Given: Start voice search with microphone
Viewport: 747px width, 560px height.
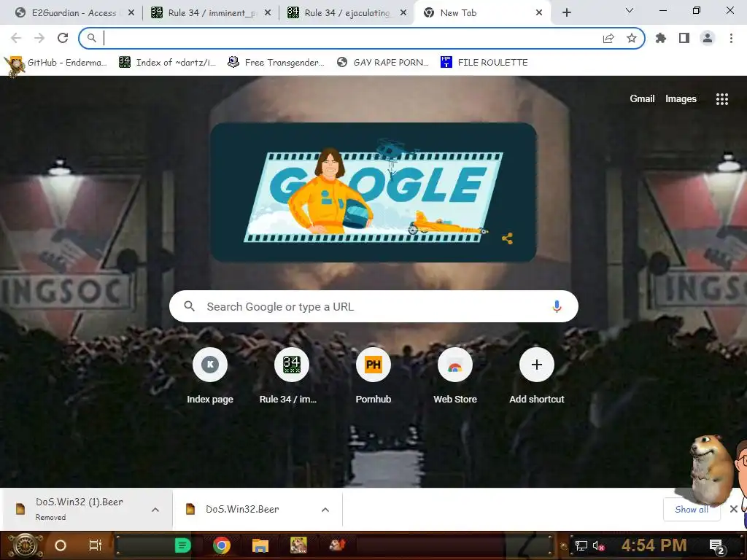Looking at the screenshot, I should [557, 307].
